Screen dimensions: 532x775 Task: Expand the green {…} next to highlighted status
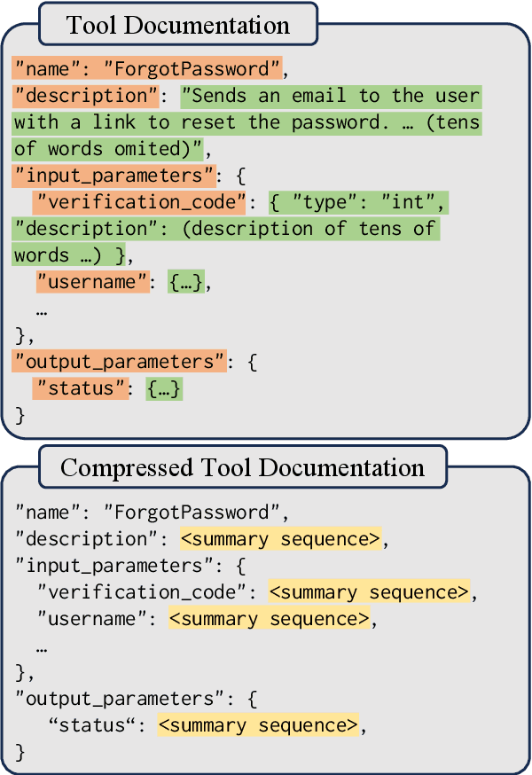[165, 388]
